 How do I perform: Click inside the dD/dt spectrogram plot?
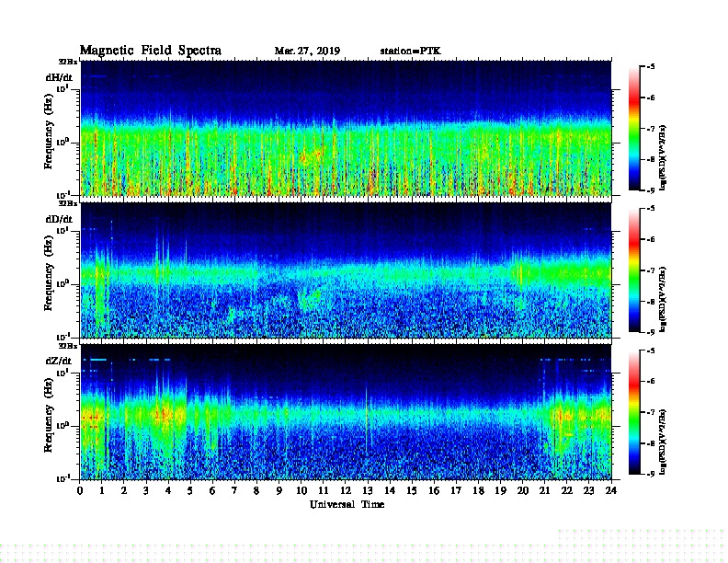(x=346, y=270)
